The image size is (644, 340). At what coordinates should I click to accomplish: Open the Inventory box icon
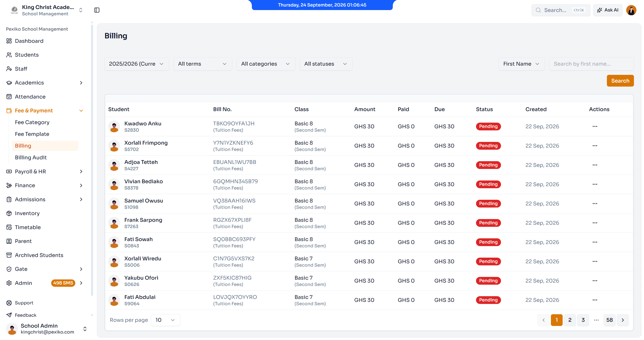click(x=9, y=213)
